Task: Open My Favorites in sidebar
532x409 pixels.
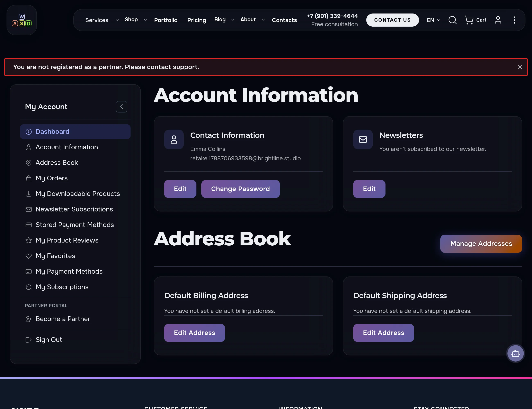Action: pyautogui.click(x=75, y=256)
